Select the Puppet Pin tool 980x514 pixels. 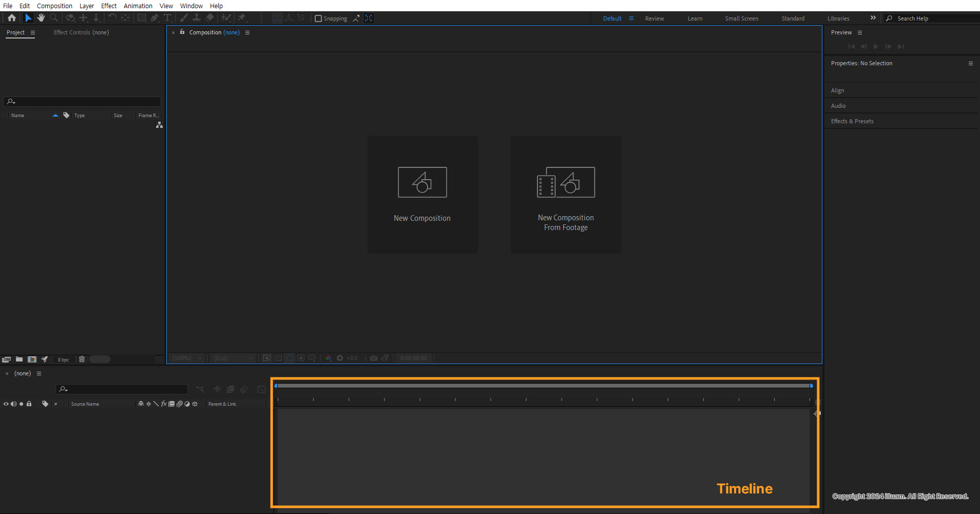(242, 18)
